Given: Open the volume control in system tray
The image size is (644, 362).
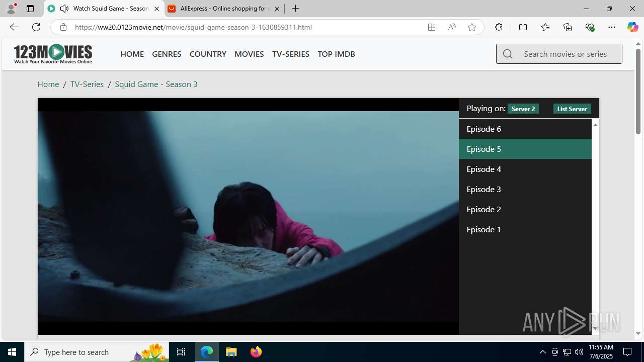Looking at the screenshot, I should point(579,352).
